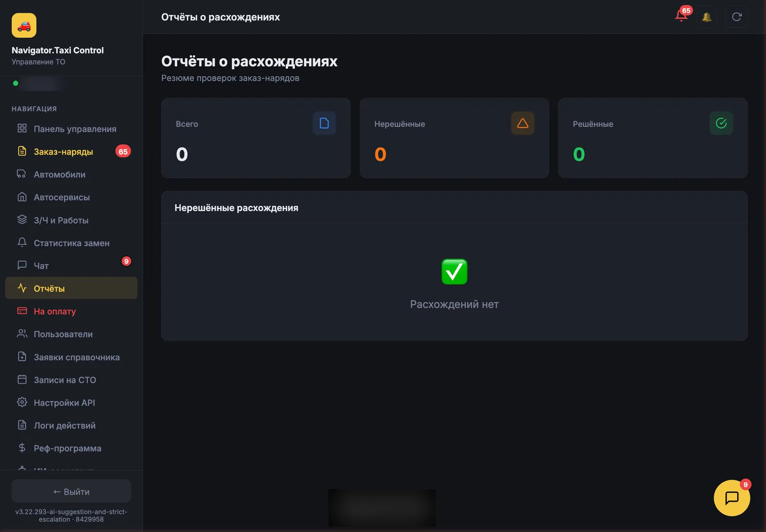Viewport: 766px width, 532px height.
Task: Click the 9 badge next to Чат
Action: click(x=126, y=261)
